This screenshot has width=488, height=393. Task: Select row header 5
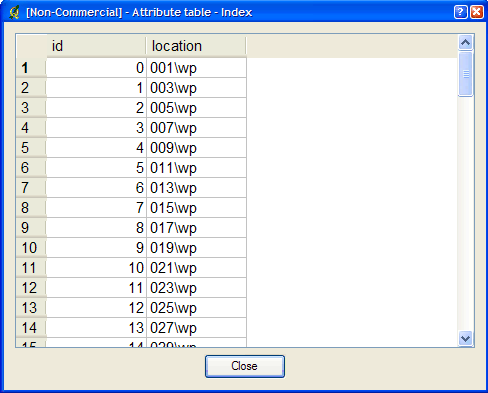pyautogui.click(x=31, y=148)
